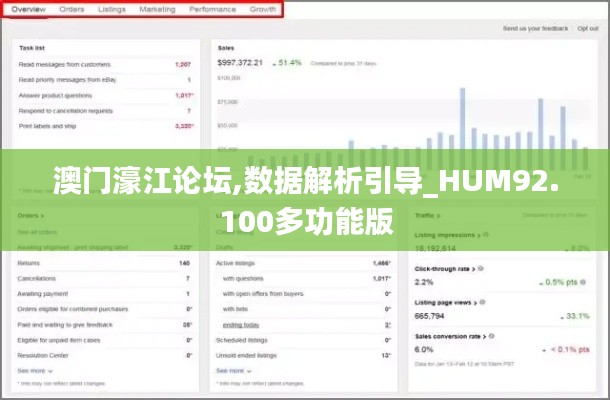Expand See more under Orders panel
610x400 pixels.
pos(32,370)
